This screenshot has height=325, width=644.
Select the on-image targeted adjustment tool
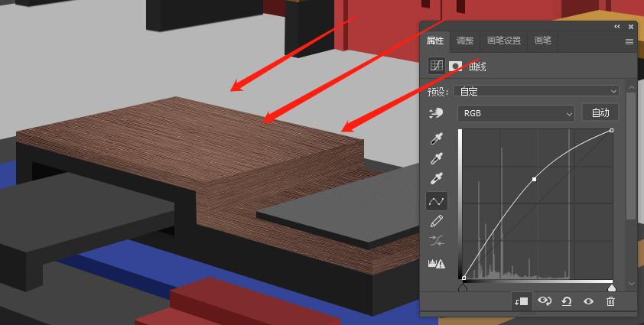tap(437, 113)
